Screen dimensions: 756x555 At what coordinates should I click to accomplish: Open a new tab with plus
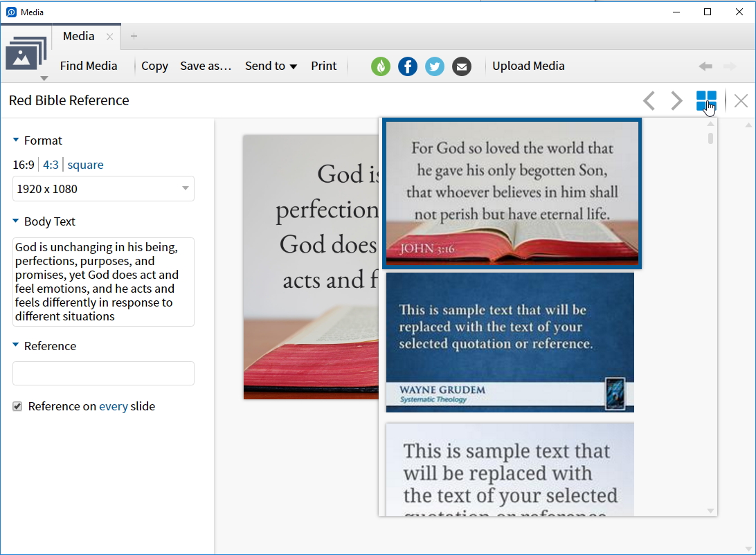tap(134, 36)
